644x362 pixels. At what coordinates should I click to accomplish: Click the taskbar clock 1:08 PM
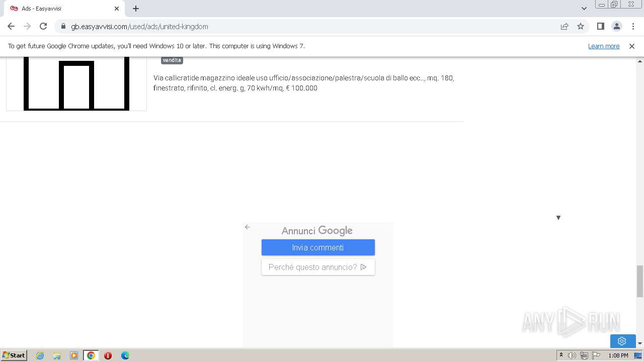pyautogui.click(x=618, y=355)
